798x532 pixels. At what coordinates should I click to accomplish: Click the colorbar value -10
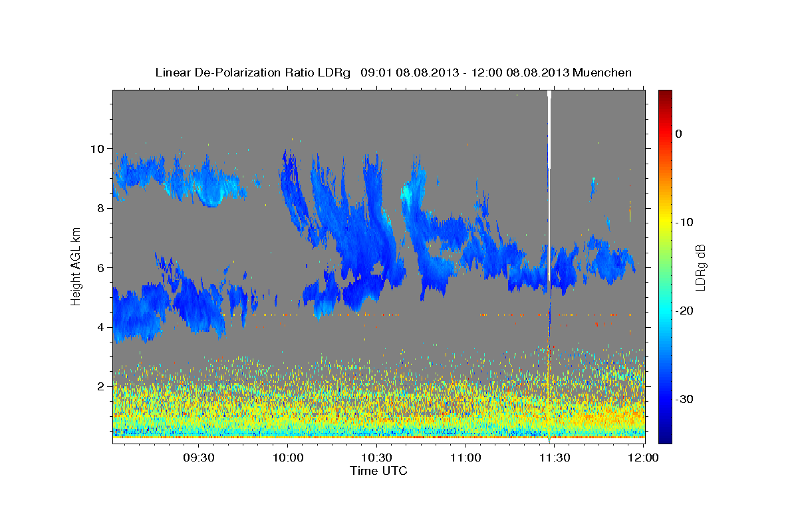coord(684,222)
